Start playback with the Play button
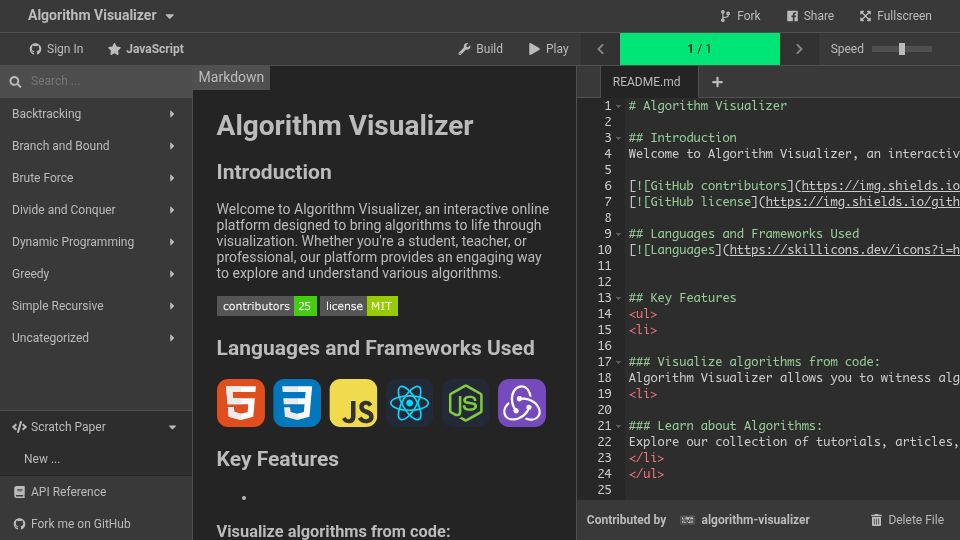960x540 pixels. (x=549, y=49)
